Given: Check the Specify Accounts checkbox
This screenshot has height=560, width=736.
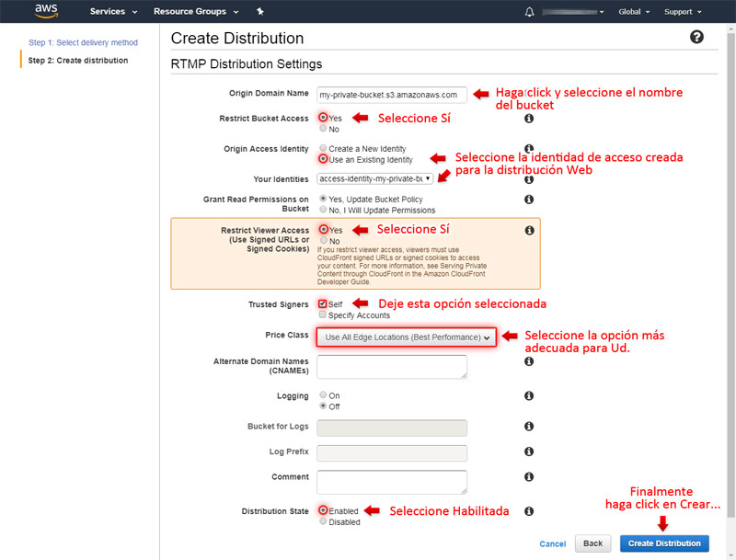Looking at the screenshot, I should (323, 314).
